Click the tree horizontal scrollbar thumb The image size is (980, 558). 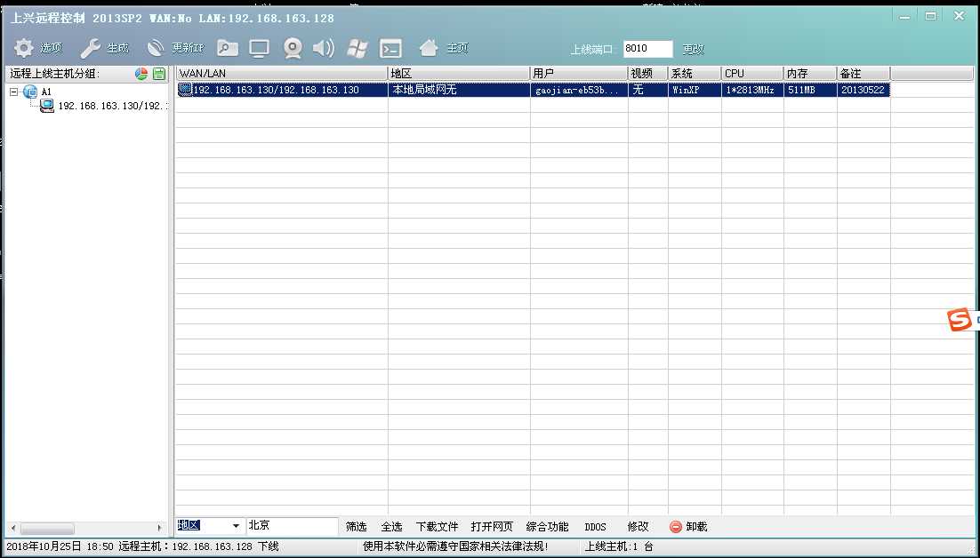tap(47, 528)
